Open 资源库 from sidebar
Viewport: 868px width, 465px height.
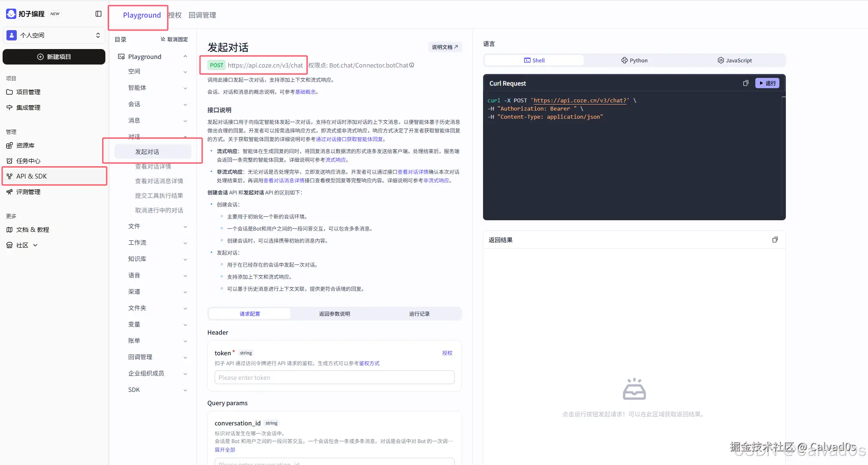(x=25, y=145)
